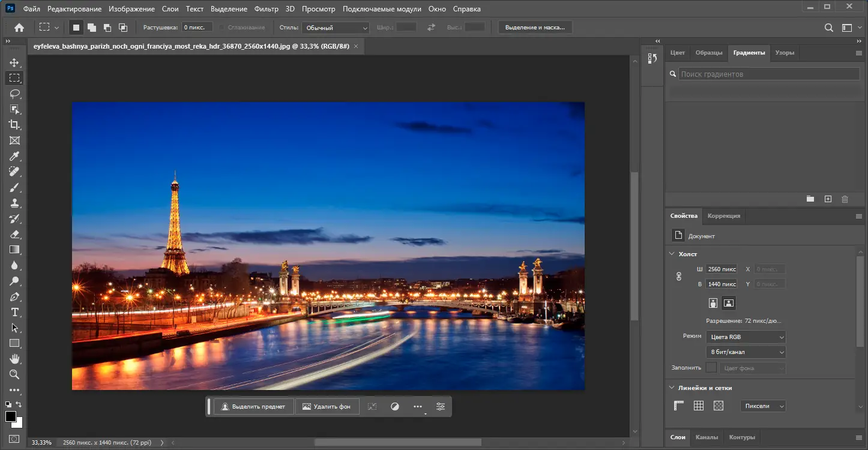Viewport: 868px width, 450px height.
Task: Click the 'Удалить фон' button
Action: pyautogui.click(x=327, y=406)
